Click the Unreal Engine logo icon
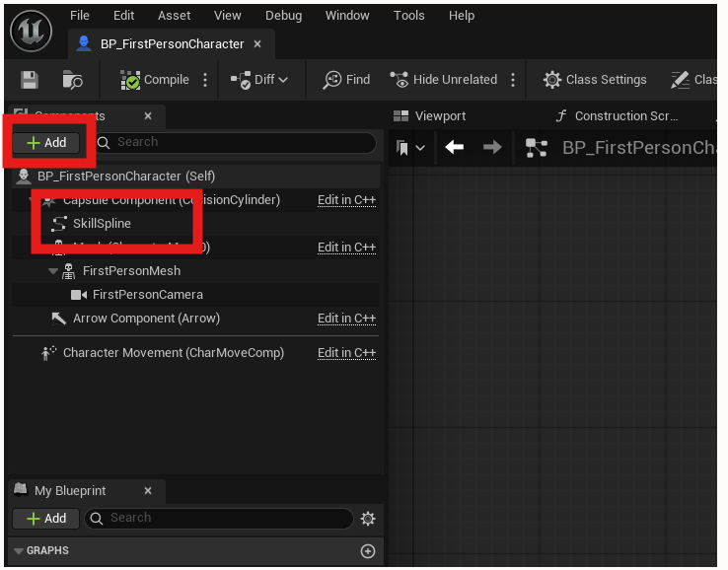The height and width of the screenshot is (570, 728). click(32, 31)
